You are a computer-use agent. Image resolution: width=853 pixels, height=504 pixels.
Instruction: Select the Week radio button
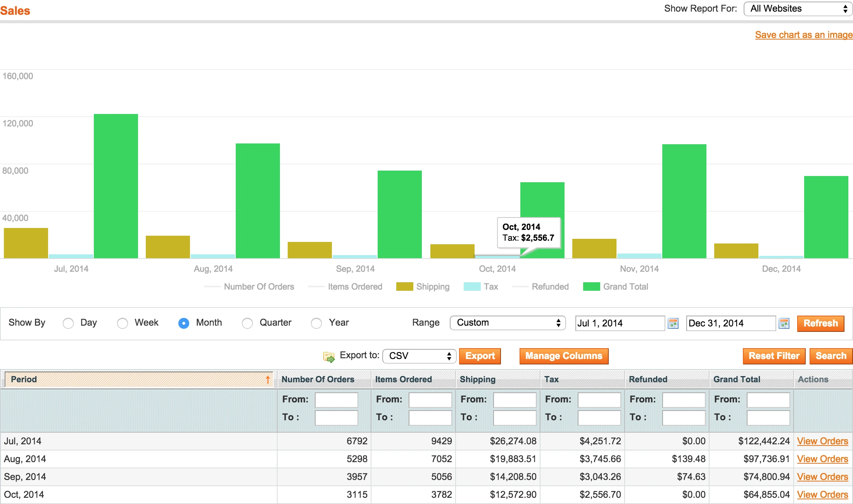123,323
